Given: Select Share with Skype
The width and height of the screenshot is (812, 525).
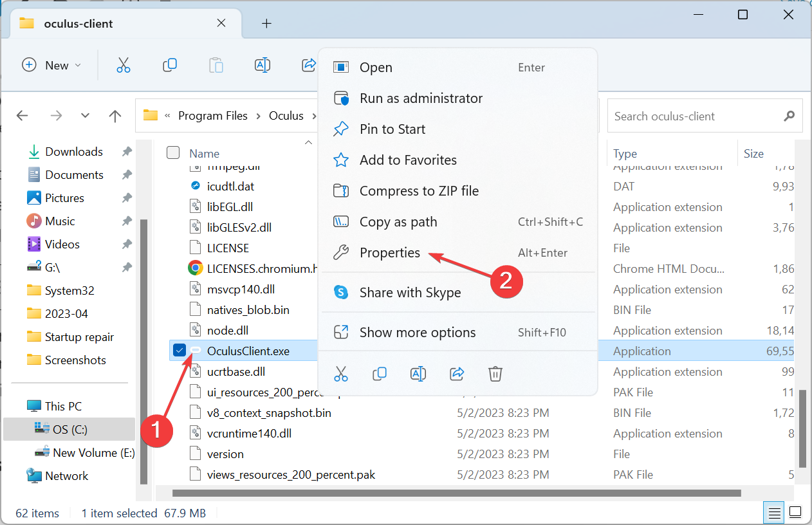Looking at the screenshot, I should [x=458, y=293].
